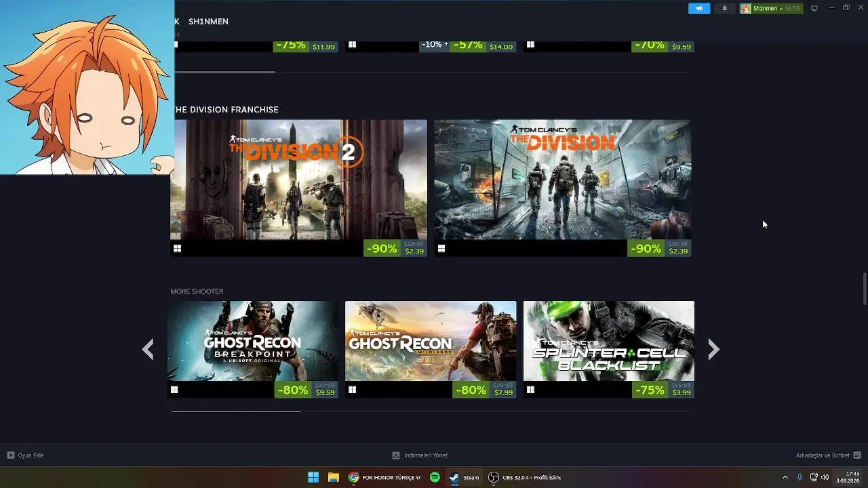Click Windows platform icon under The Division
The height and width of the screenshot is (488, 868).
pos(441,249)
